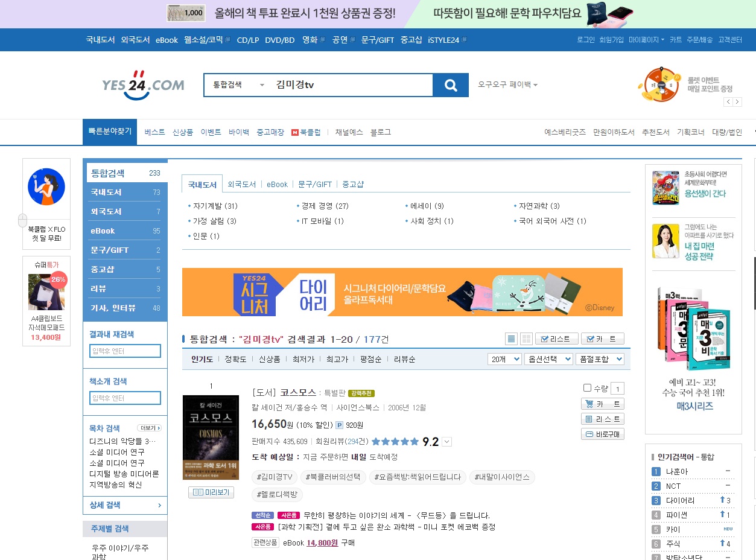Switch to thumbnail grid view icon

[x=526, y=339]
